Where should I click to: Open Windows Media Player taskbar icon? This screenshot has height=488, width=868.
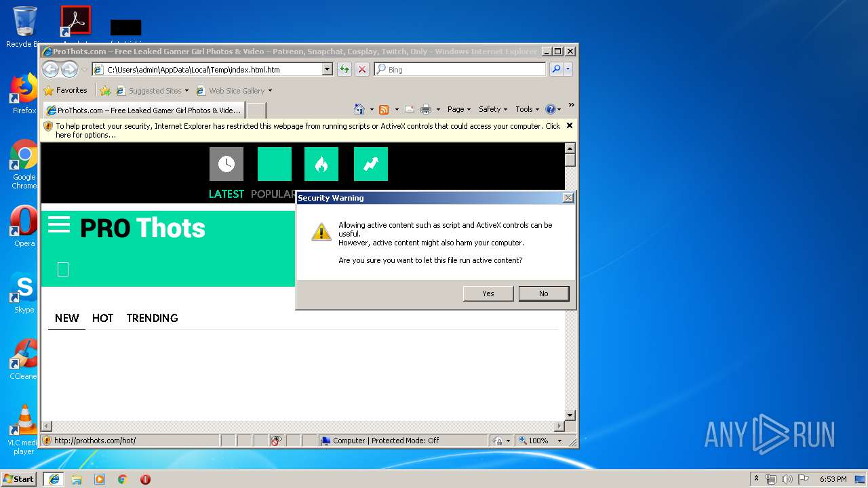[100, 479]
